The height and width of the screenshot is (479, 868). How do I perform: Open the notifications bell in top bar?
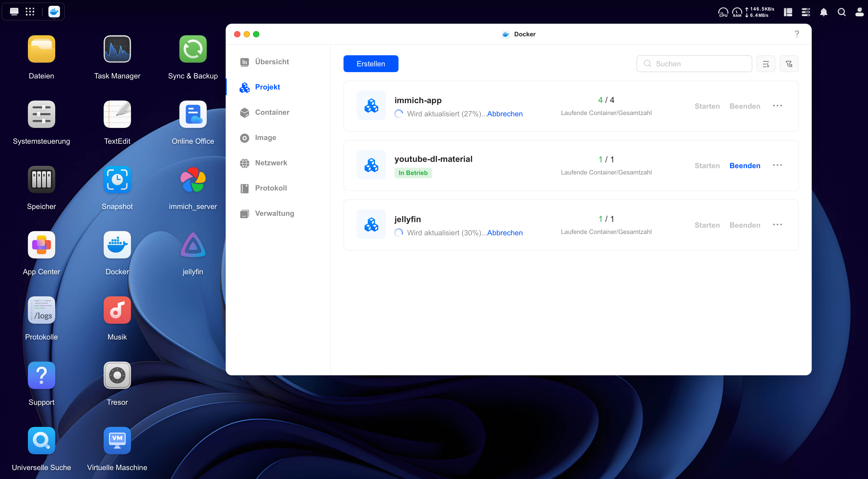tap(824, 12)
